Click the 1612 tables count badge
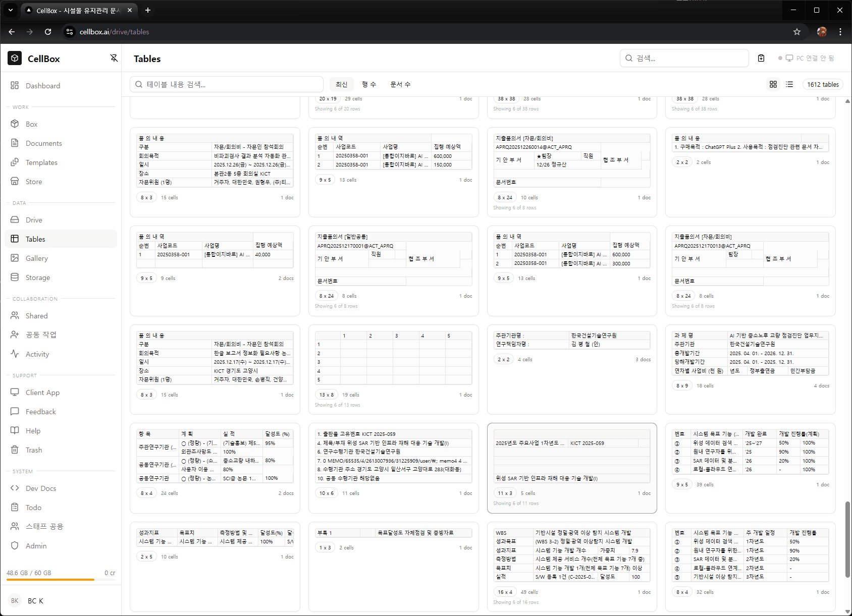Viewport: 852px width, 616px height. [823, 84]
